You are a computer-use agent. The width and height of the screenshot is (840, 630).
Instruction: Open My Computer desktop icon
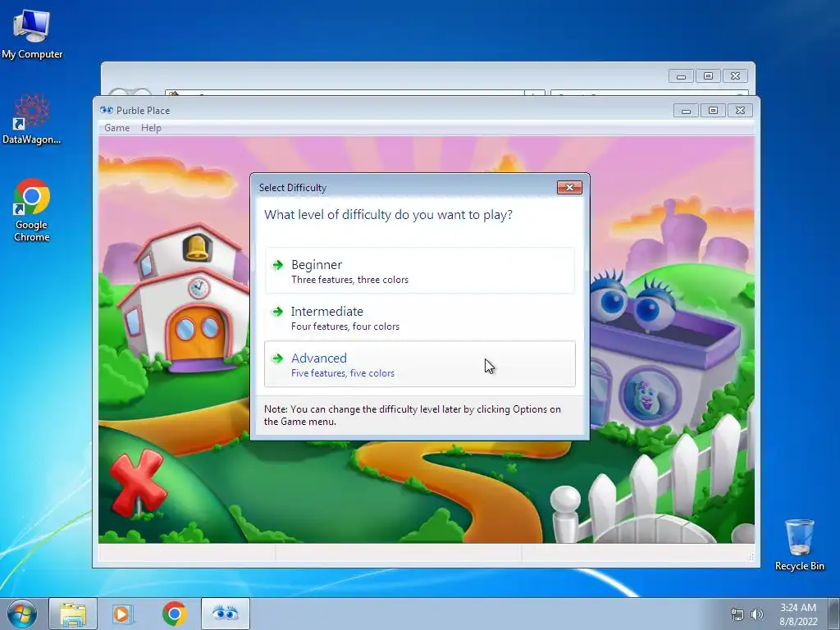(32, 33)
